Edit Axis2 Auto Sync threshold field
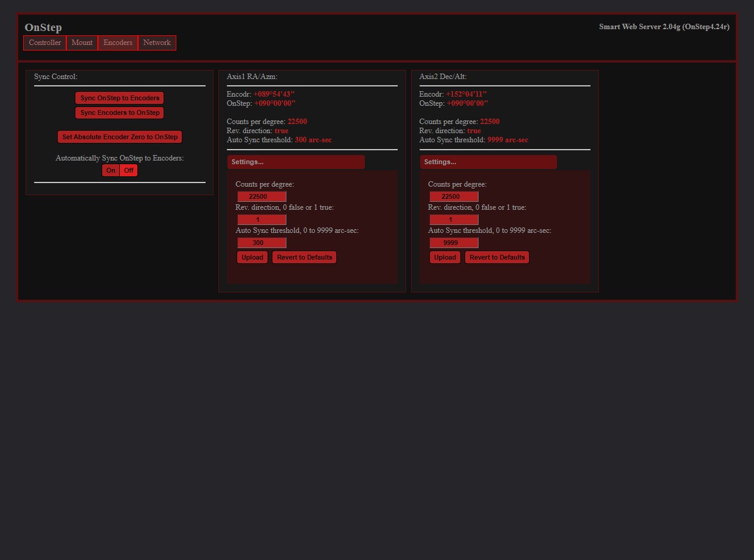 pyautogui.click(x=454, y=243)
